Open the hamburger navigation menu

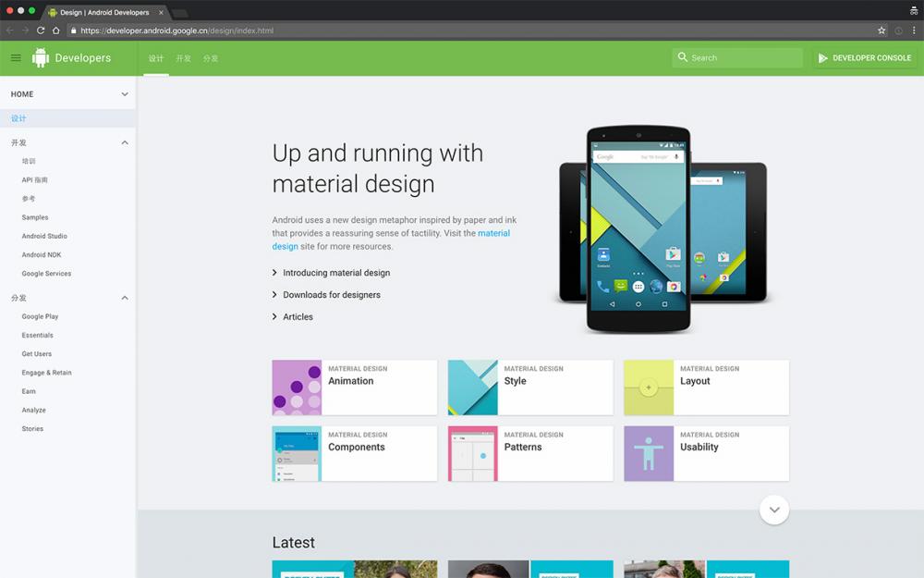click(x=16, y=57)
